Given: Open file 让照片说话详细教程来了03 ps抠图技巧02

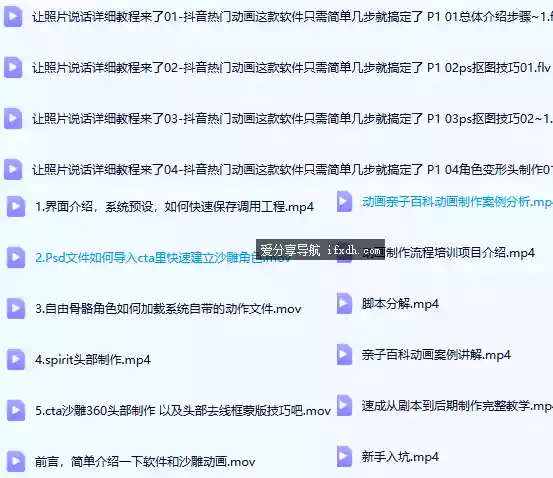Looking at the screenshot, I should coord(292,119).
